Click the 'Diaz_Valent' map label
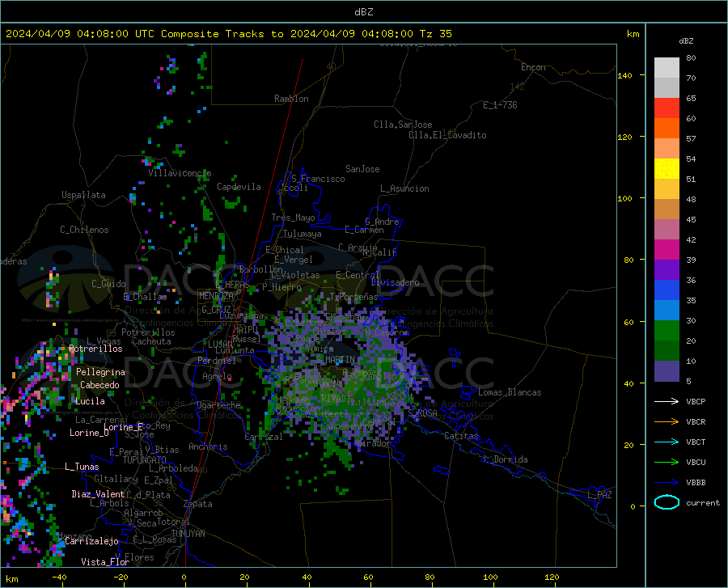Screen dimensions: 728x588 [98, 494]
